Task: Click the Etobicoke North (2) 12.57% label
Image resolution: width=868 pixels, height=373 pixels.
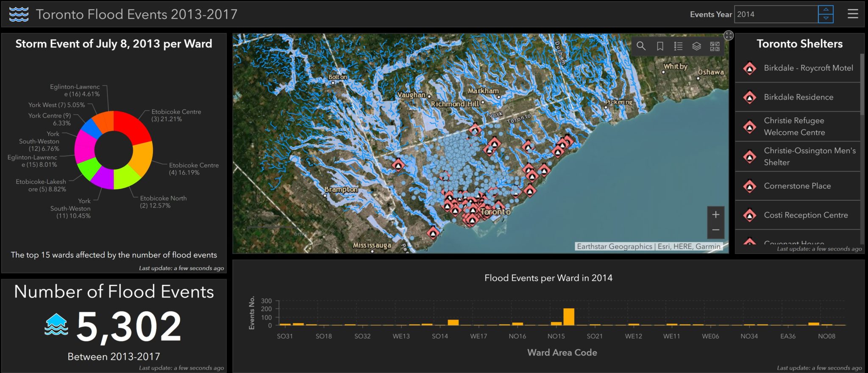Action: click(x=163, y=202)
